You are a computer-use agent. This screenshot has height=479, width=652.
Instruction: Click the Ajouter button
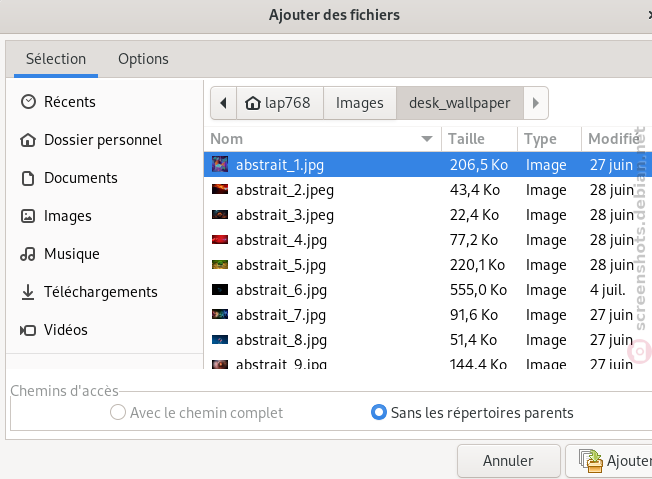coord(609,461)
